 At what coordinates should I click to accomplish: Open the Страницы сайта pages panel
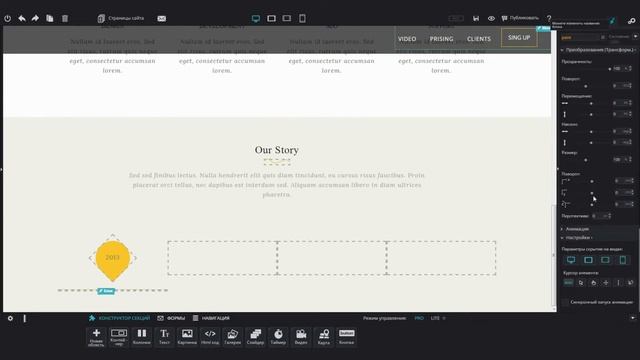click(121, 18)
